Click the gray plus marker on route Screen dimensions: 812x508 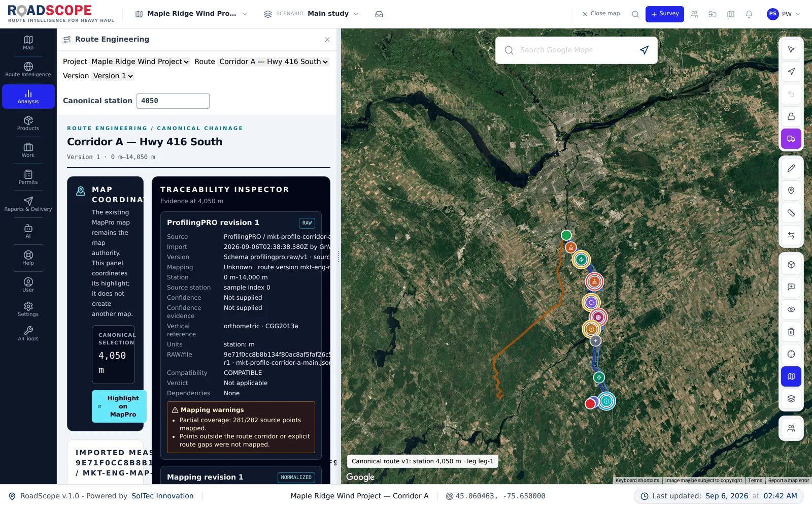pyautogui.click(x=596, y=341)
